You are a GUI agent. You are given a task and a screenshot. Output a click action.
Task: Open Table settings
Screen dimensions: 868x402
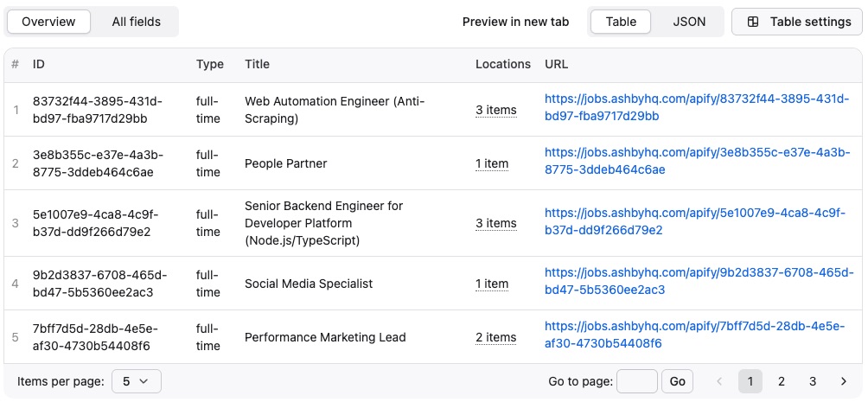(x=799, y=22)
